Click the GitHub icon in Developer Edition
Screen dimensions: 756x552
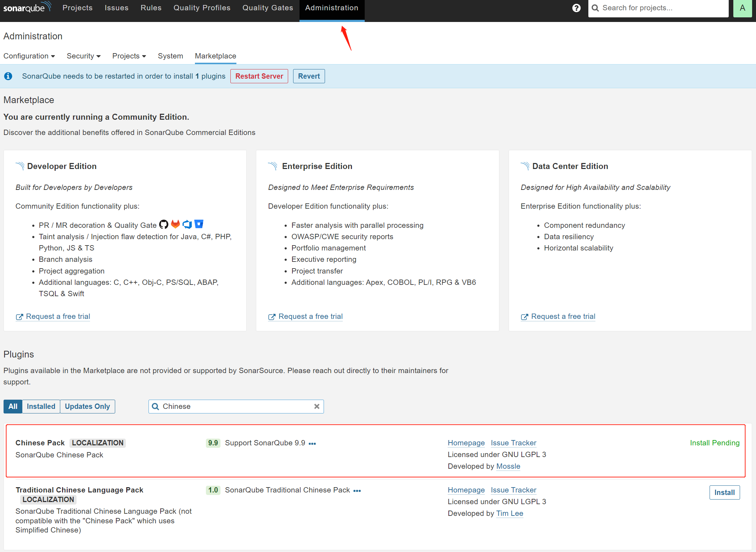163,224
